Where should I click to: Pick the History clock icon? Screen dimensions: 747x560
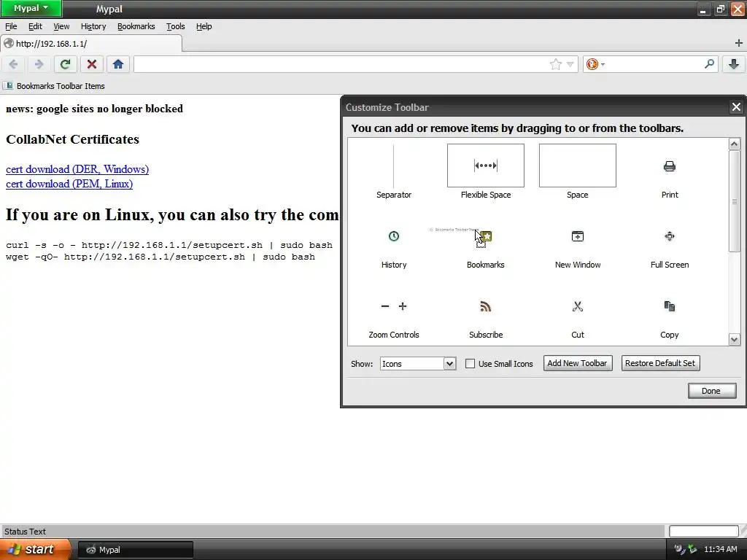click(x=393, y=236)
